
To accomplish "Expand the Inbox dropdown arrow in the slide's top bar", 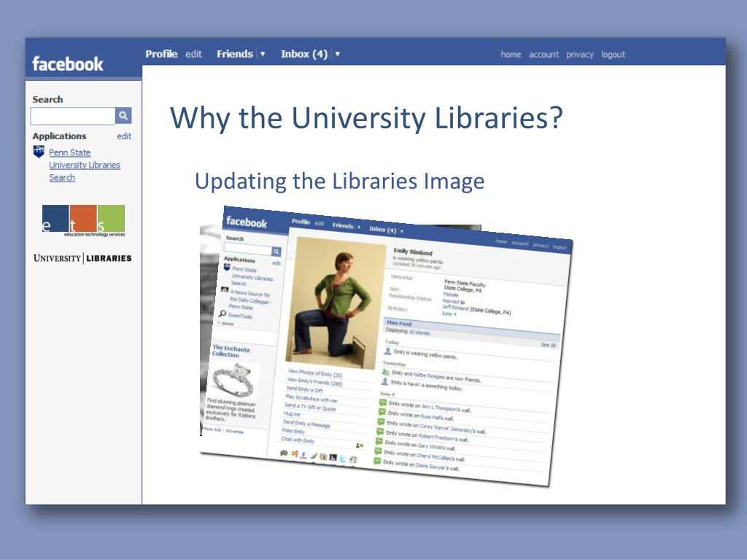I will pyautogui.click(x=337, y=54).
